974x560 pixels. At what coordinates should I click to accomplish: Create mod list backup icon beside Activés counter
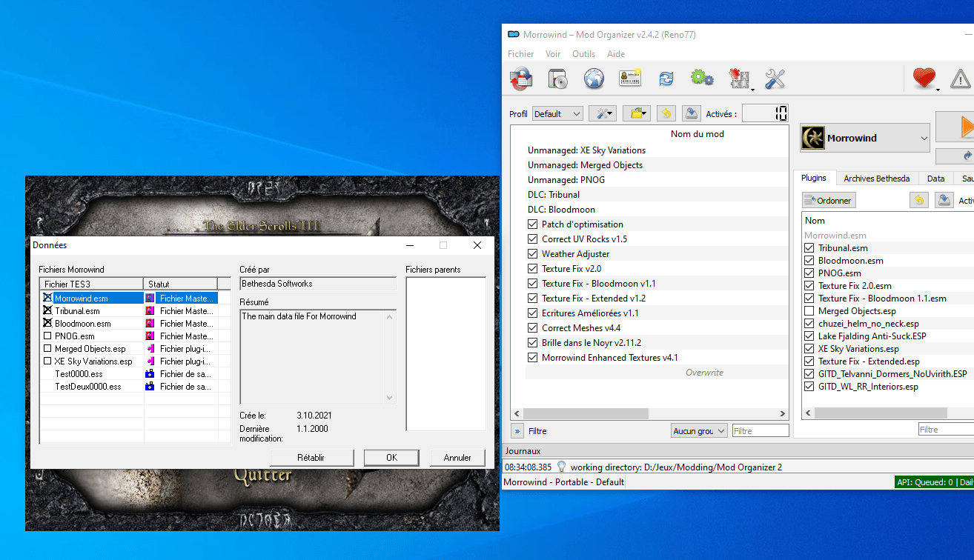tap(691, 113)
